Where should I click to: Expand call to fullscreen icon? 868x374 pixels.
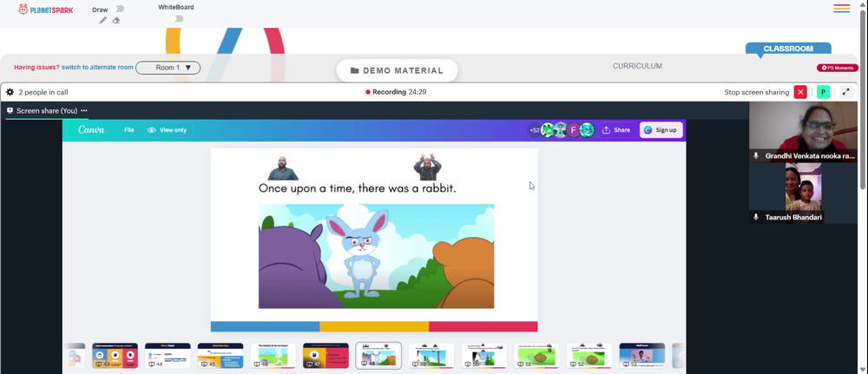[x=845, y=92]
